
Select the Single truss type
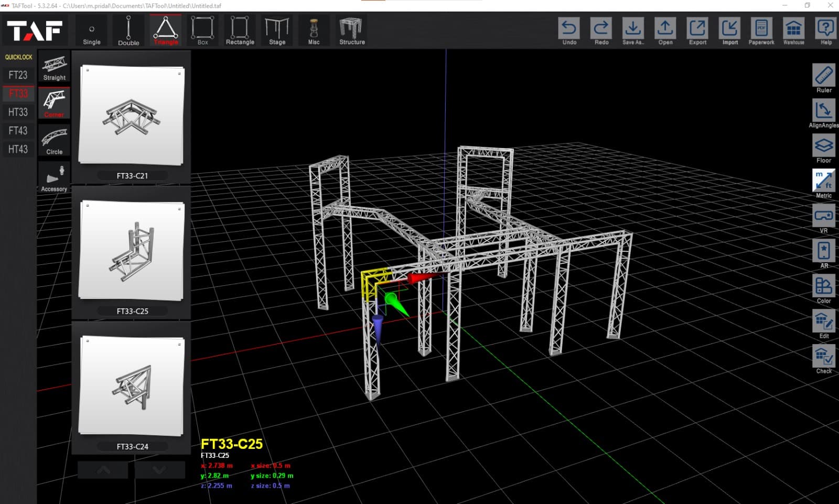(x=92, y=30)
